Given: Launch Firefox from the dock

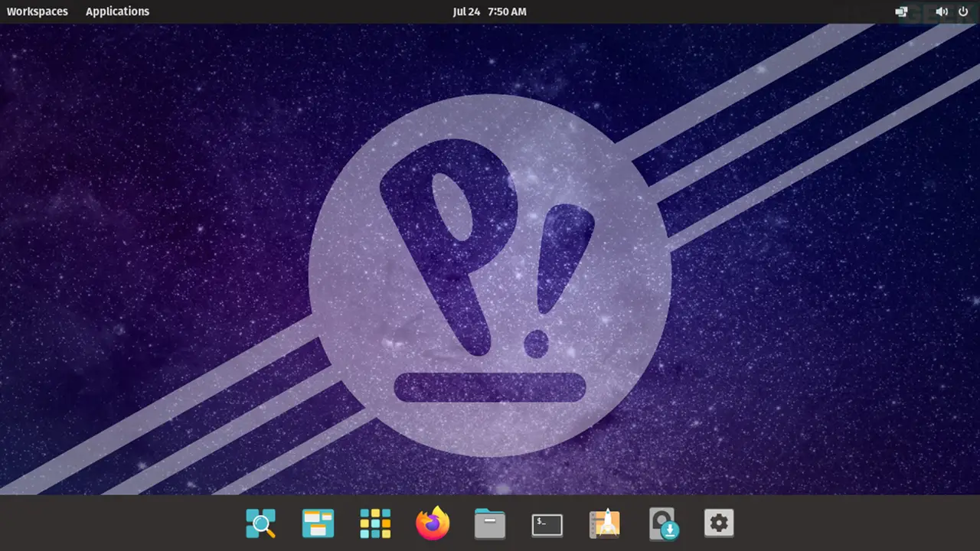Looking at the screenshot, I should click(433, 523).
